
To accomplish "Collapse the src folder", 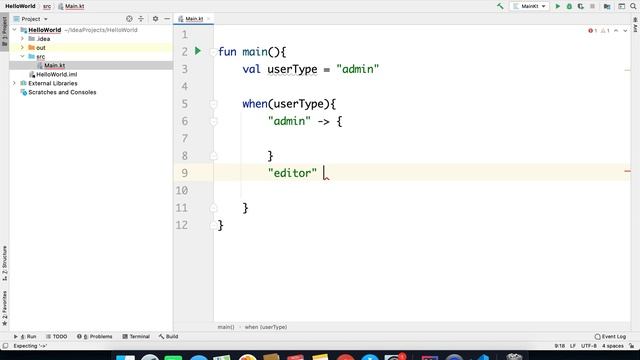I will 22,56.
